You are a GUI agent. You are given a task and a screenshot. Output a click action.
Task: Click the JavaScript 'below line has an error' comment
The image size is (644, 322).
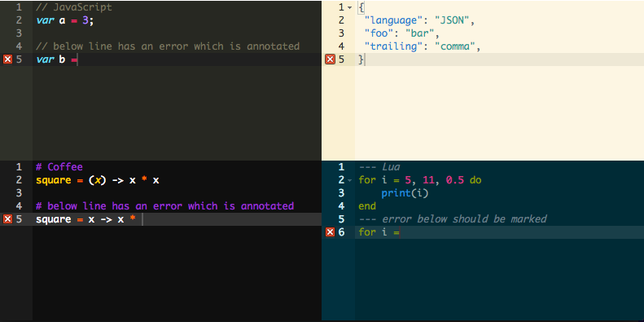[168, 46]
